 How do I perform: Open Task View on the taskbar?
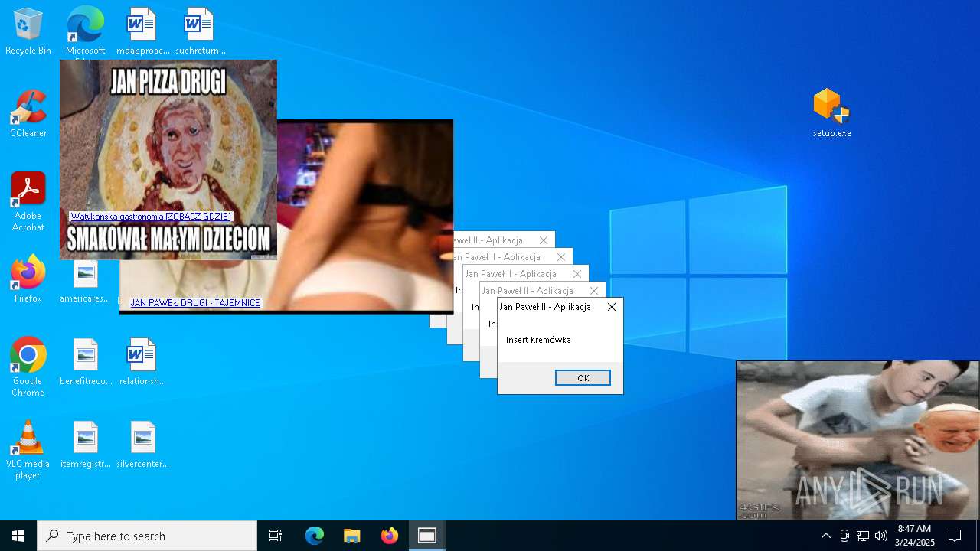point(276,536)
